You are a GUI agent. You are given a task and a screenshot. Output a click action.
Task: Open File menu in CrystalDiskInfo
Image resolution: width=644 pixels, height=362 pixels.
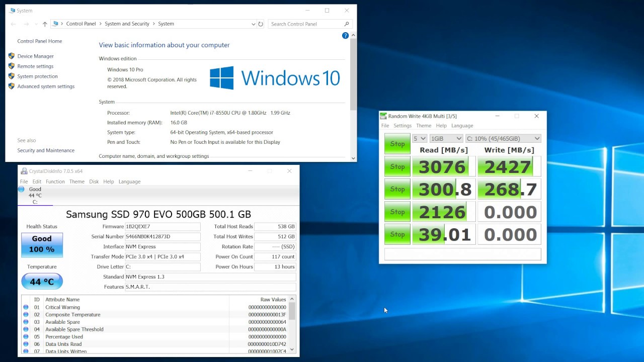click(24, 182)
